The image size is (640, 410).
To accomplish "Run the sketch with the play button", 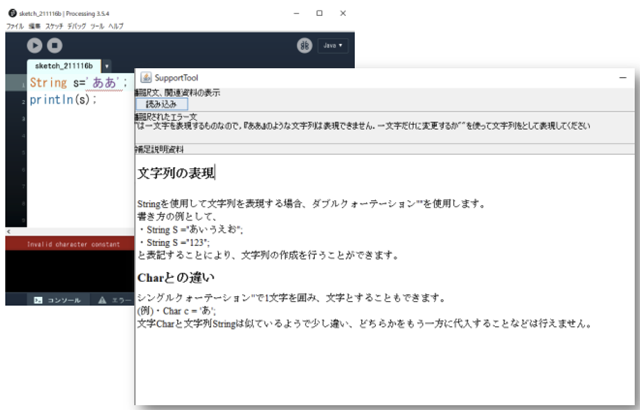I will (35, 45).
